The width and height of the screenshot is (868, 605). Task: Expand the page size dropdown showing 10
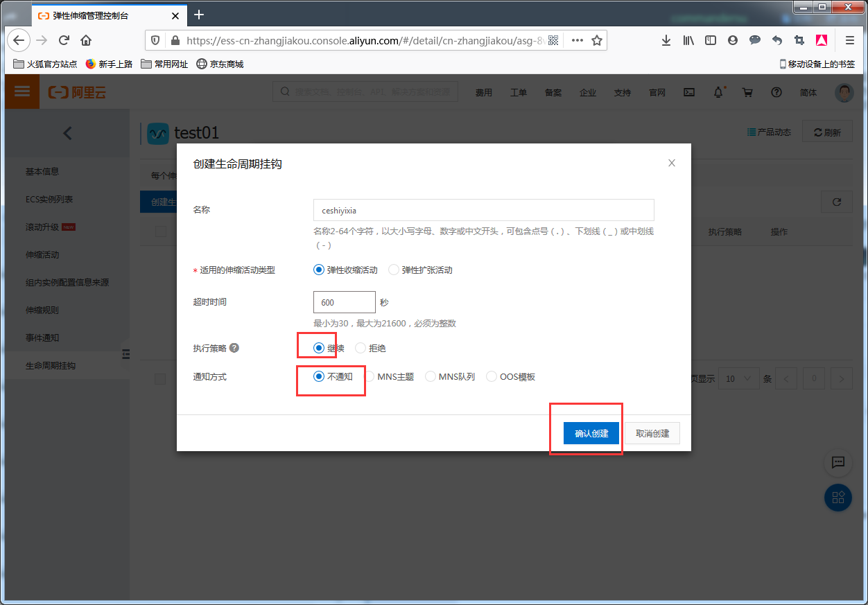click(x=738, y=379)
